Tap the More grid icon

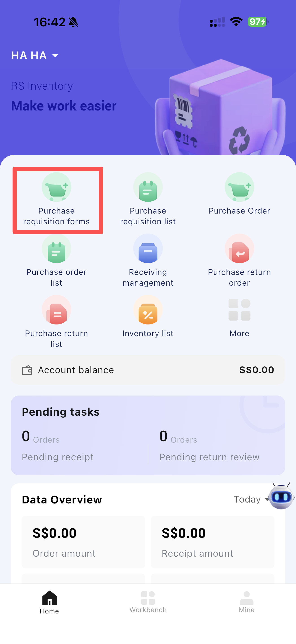239,310
